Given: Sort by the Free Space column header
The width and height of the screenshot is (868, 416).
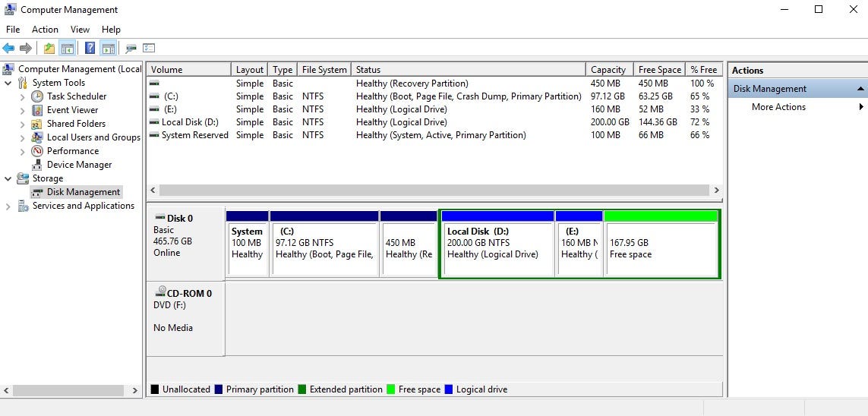Looking at the screenshot, I should coord(658,70).
